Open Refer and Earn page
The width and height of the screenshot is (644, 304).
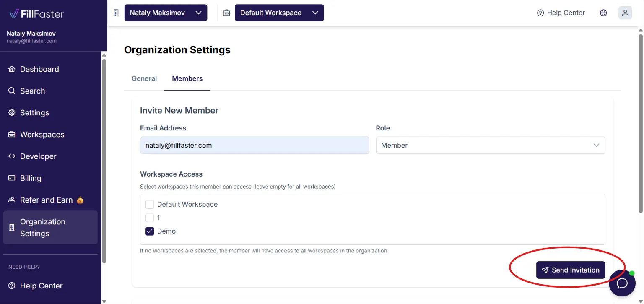(50, 200)
